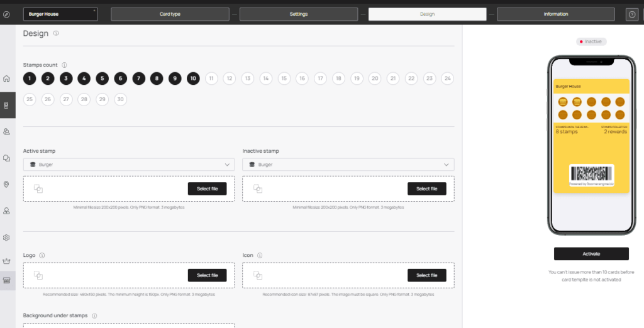Select file for the Logo upload
Image resolution: width=644 pixels, height=328 pixels.
(x=207, y=275)
